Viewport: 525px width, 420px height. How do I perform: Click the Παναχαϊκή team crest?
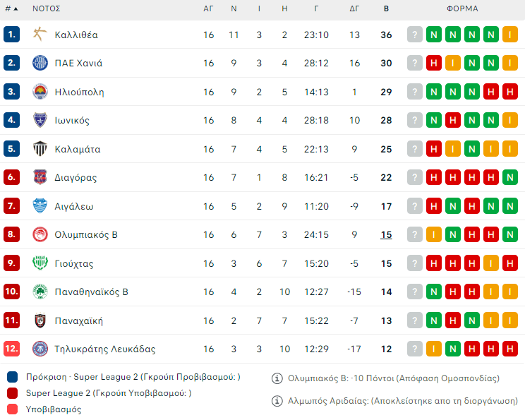(40, 320)
